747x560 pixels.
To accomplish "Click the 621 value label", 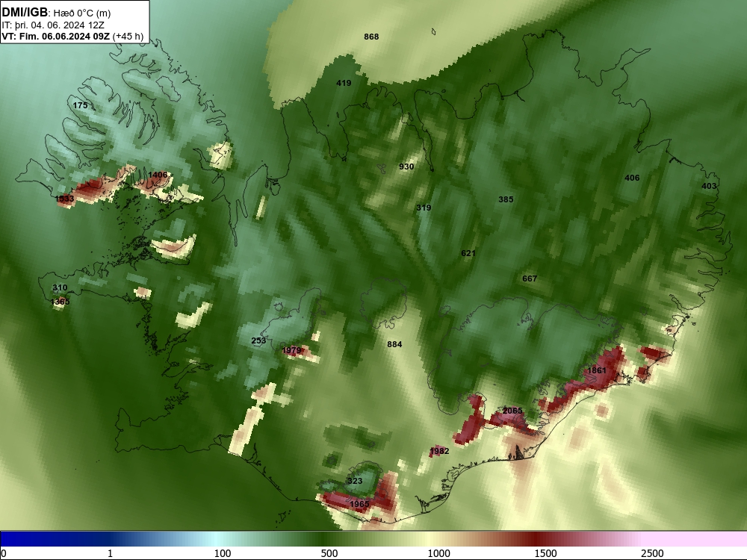I will (x=468, y=253).
